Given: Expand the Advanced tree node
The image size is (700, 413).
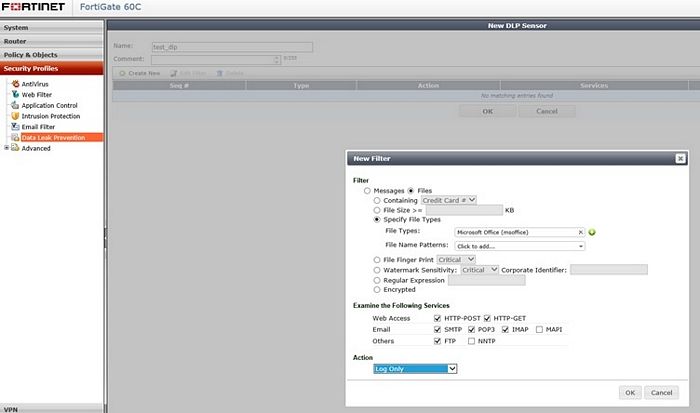Looking at the screenshot, I should [x=6, y=147].
